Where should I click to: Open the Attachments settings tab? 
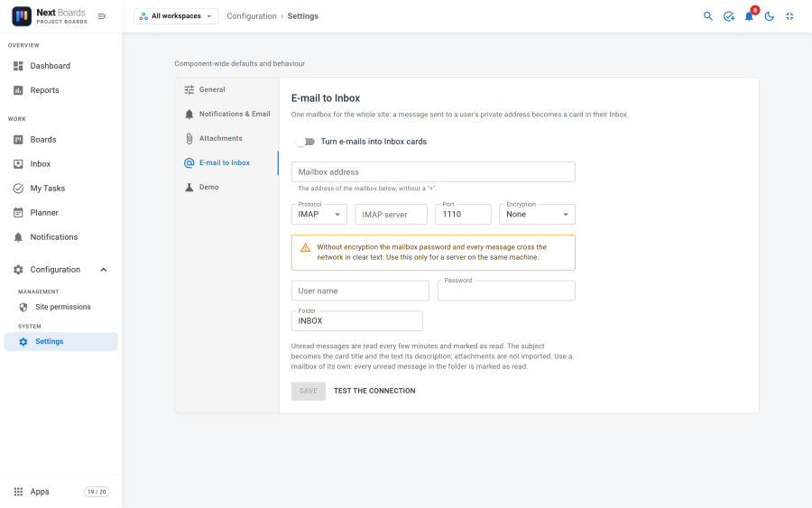click(x=226, y=138)
